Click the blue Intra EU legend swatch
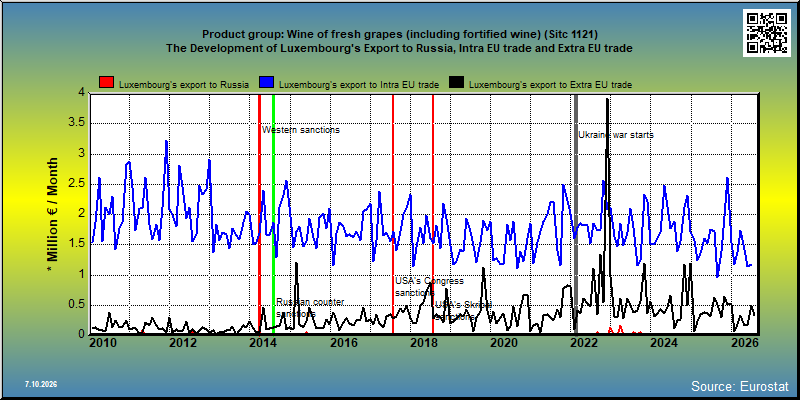This screenshot has width=800, height=400. tap(267, 83)
